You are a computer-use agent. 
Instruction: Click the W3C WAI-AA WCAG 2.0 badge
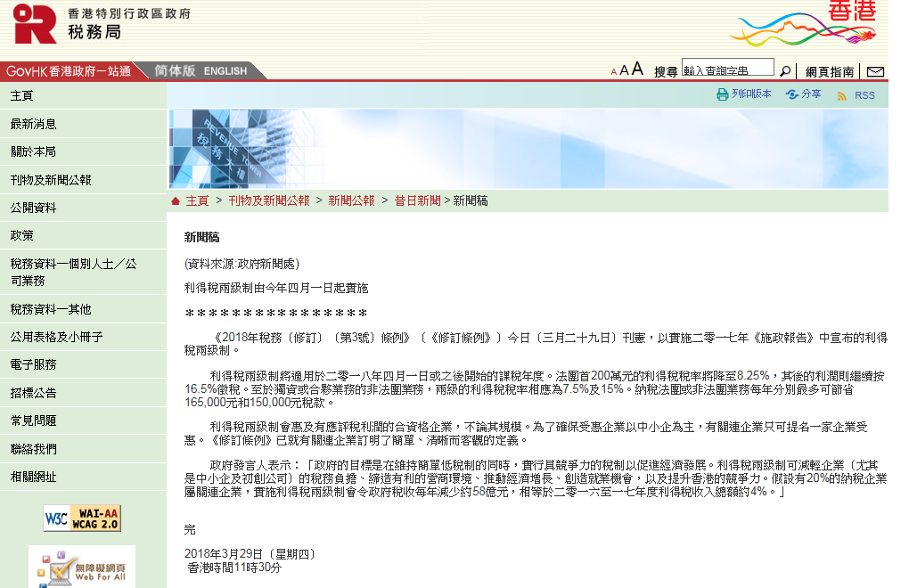pyautogui.click(x=82, y=518)
